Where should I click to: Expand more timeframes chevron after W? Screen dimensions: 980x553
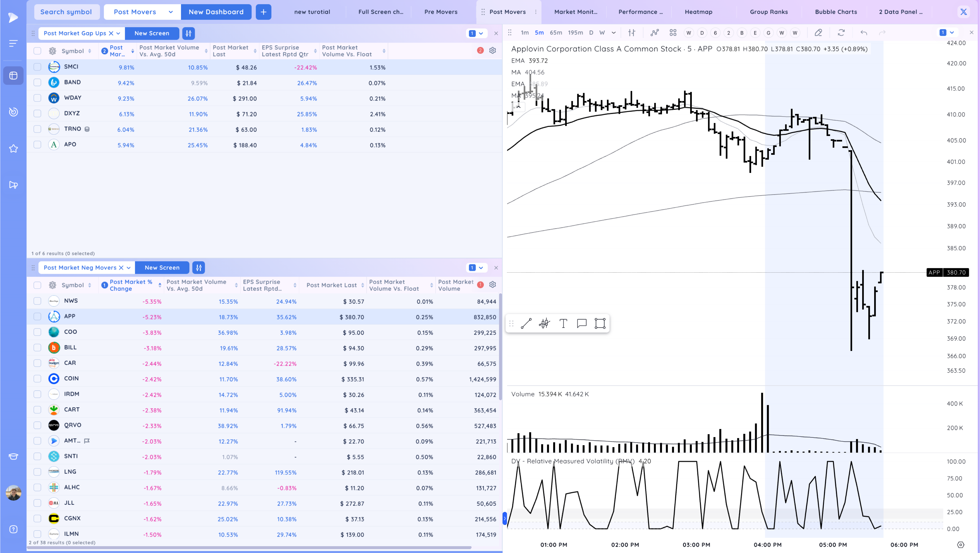pos(614,33)
